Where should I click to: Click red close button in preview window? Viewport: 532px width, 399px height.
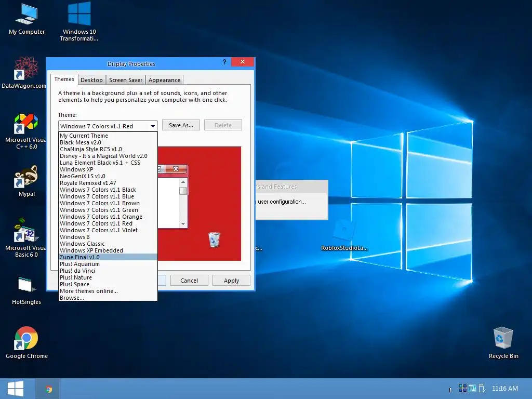pyautogui.click(x=176, y=169)
